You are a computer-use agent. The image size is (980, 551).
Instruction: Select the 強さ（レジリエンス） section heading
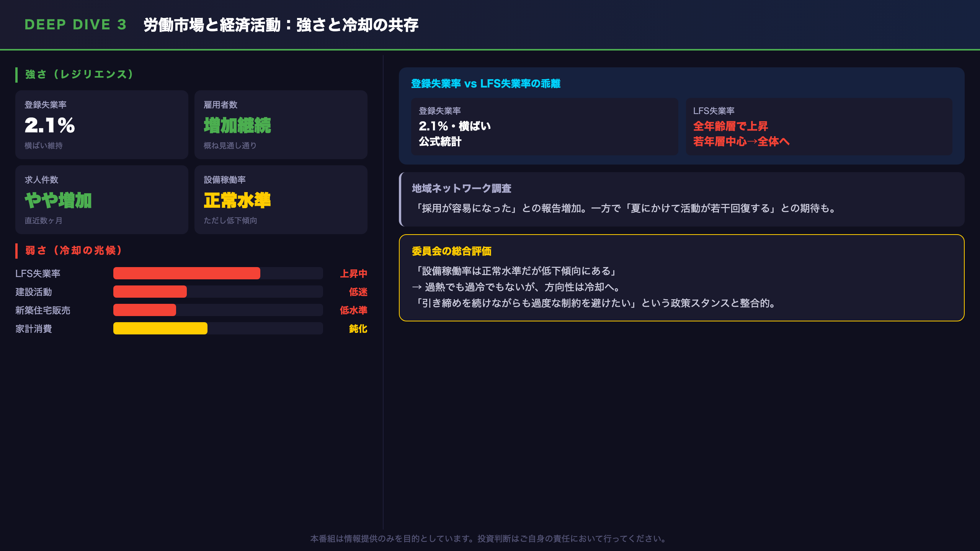[x=79, y=74]
